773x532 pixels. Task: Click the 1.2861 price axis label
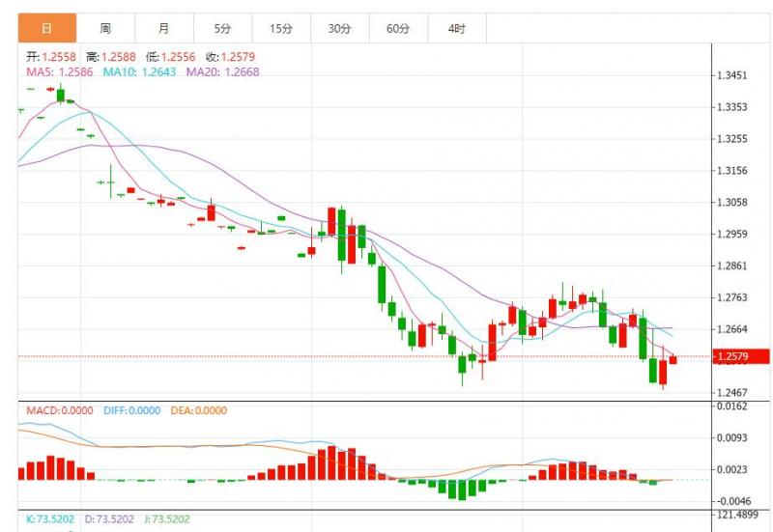click(x=732, y=266)
